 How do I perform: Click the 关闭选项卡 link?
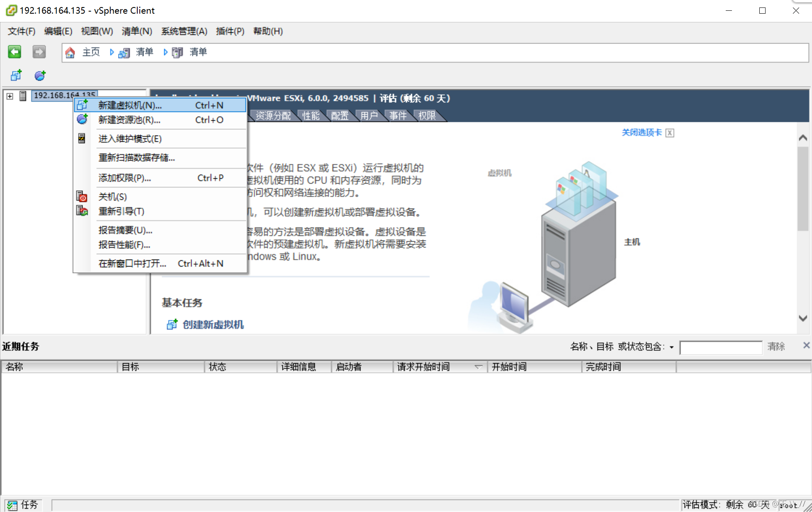click(642, 133)
